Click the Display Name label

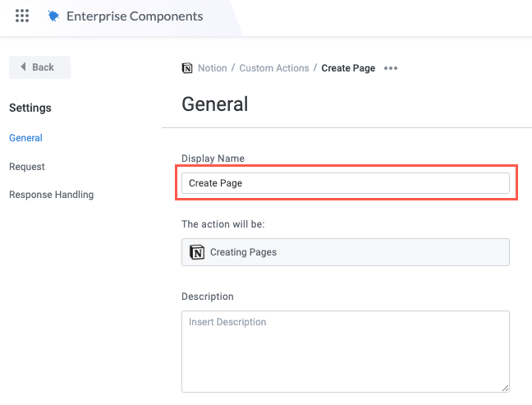point(213,159)
